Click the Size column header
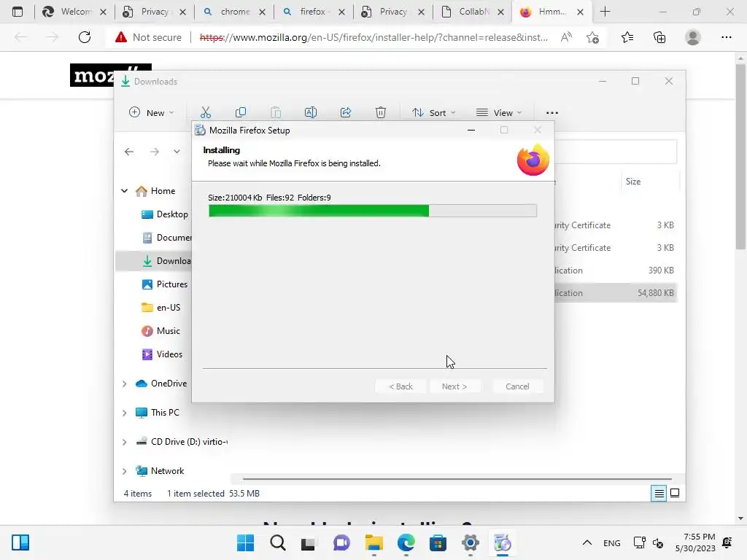747x560 pixels. pos(633,182)
